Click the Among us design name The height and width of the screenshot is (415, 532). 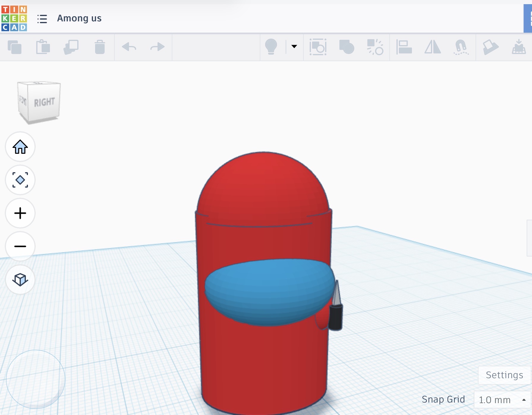pos(79,18)
